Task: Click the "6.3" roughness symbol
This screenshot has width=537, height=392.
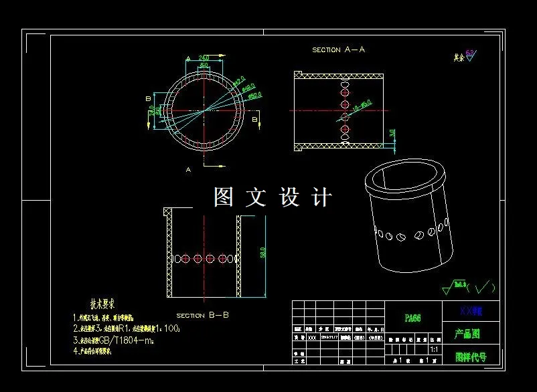Action: pos(471,56)
